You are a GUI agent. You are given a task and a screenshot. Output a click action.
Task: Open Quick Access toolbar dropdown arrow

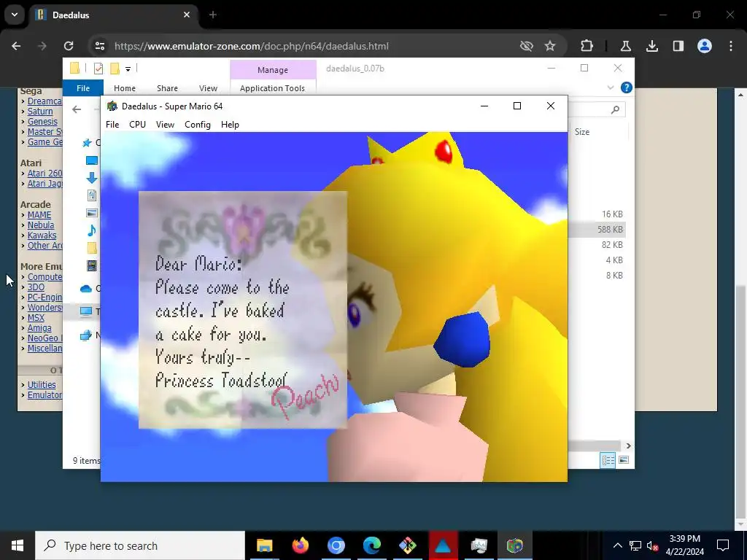[x=128, y=69]
